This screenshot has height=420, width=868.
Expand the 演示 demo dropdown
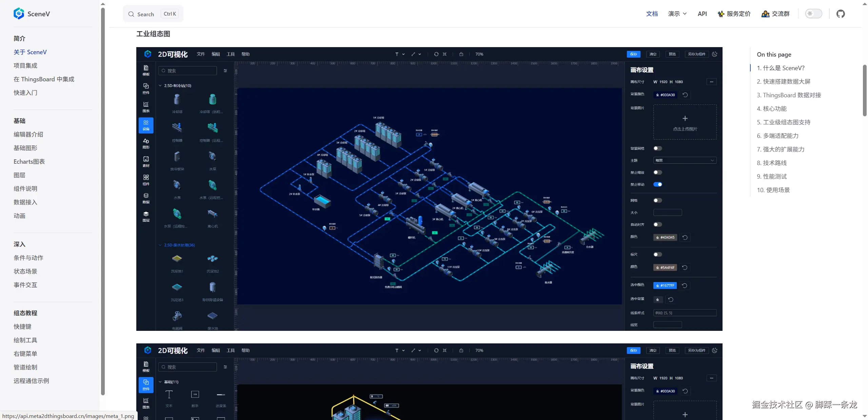click(677, 14)
